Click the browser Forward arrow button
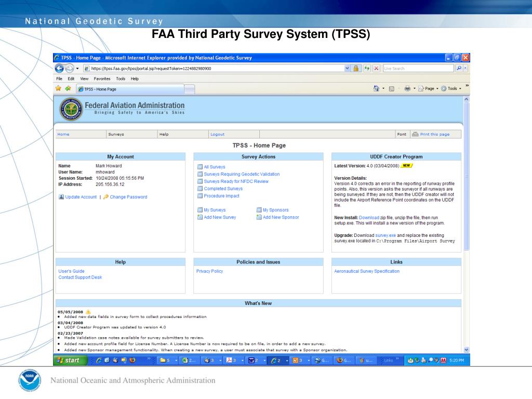The height and width of the screenshot is (399, 532). [x=69, y=68]
